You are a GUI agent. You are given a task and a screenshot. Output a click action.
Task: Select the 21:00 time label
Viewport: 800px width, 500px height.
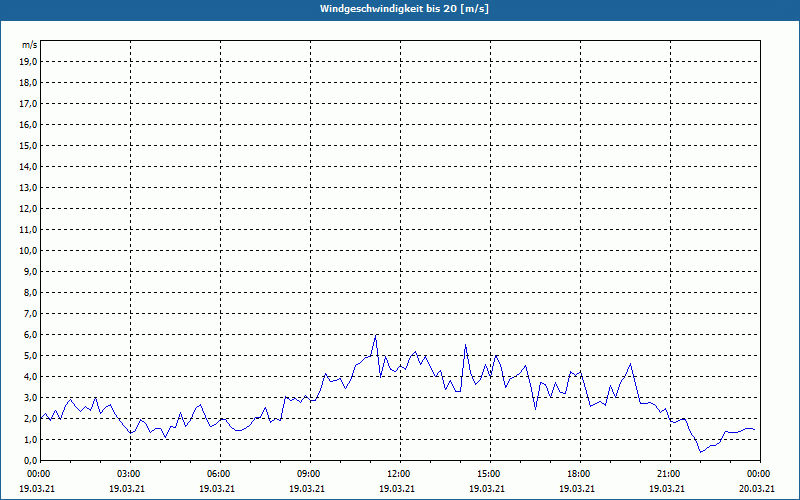[x=669, y=474]
